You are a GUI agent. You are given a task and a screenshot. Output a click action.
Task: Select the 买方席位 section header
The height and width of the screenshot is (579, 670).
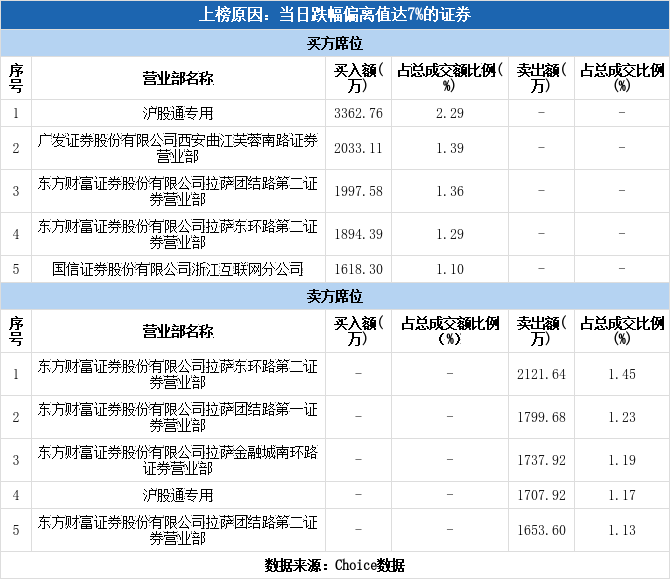coord(335,43)
